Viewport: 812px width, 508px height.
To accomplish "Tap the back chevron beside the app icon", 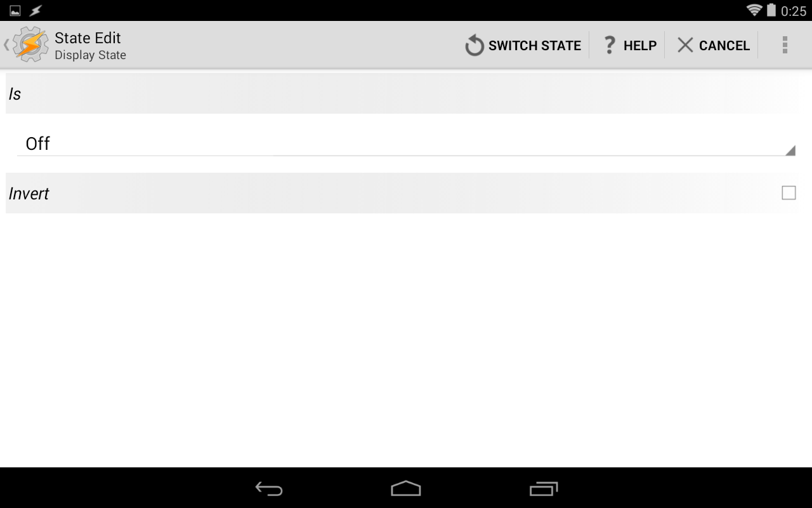I will (x=6, y=44).
